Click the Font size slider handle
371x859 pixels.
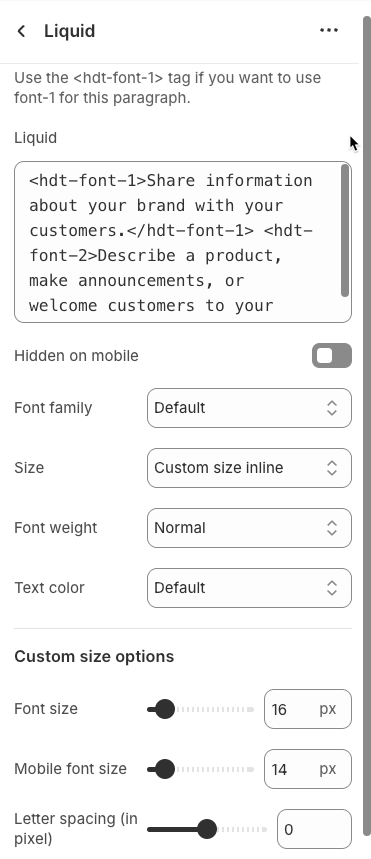click(164, 709)
